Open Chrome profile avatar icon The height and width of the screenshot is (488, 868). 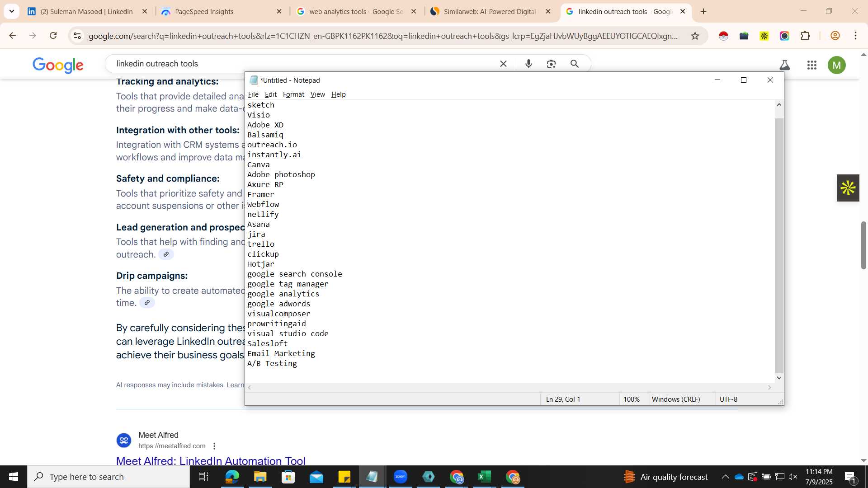pos(835,36)
